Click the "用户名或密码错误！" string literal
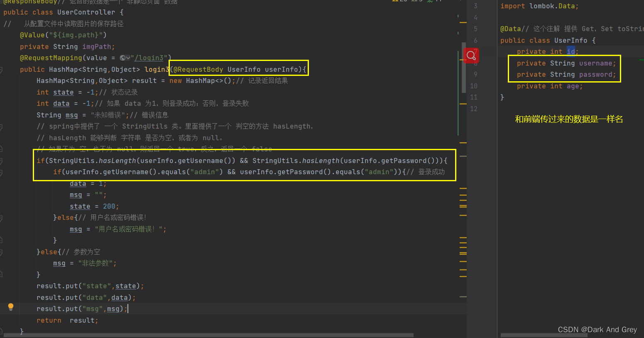Image resolution: width=644 pixels, height=338 pixels. click(x=128, y=229)
